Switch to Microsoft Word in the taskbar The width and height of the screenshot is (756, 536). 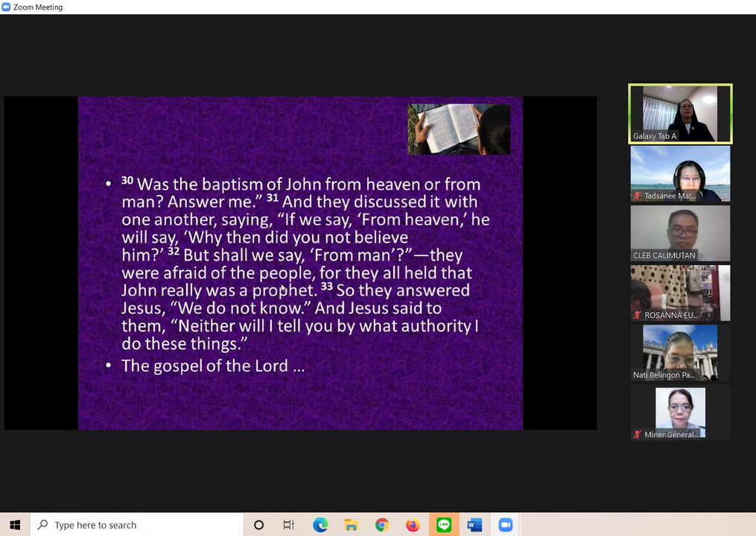click(474, 525)
